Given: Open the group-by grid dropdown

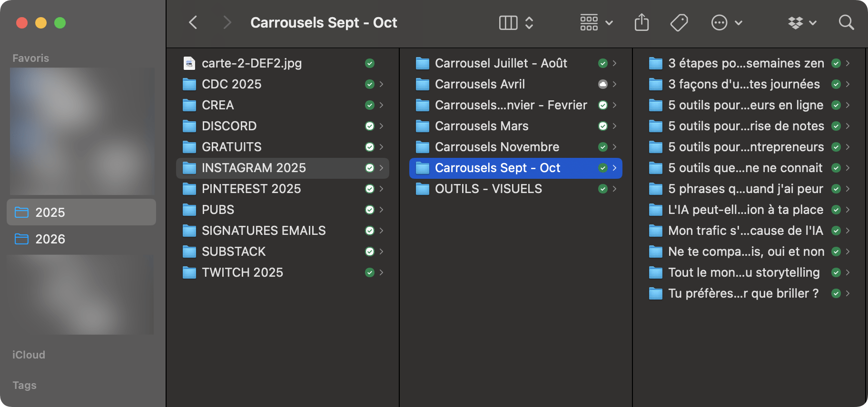Looking at the screenshot, I should [596, 22].
